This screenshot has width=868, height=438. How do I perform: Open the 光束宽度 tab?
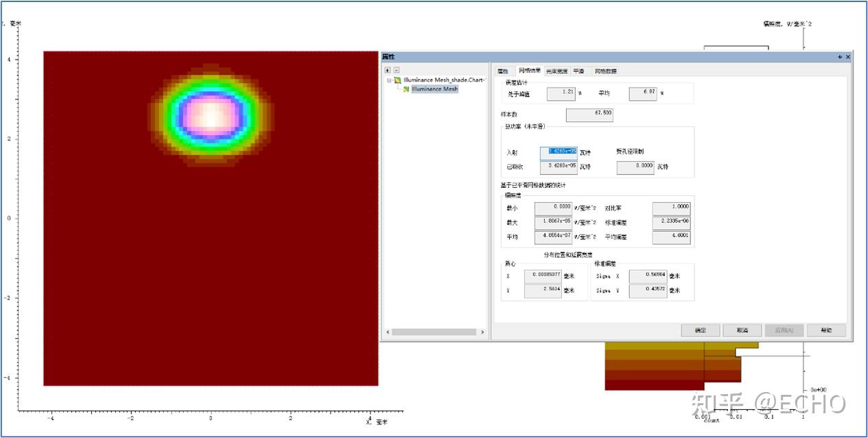pyautogui.click(x=556, y=71)
